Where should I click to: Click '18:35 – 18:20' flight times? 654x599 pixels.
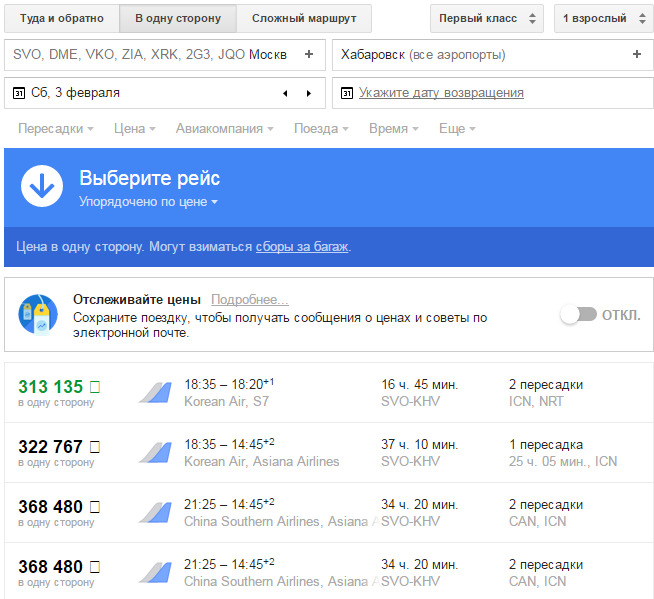click(229, 384)
